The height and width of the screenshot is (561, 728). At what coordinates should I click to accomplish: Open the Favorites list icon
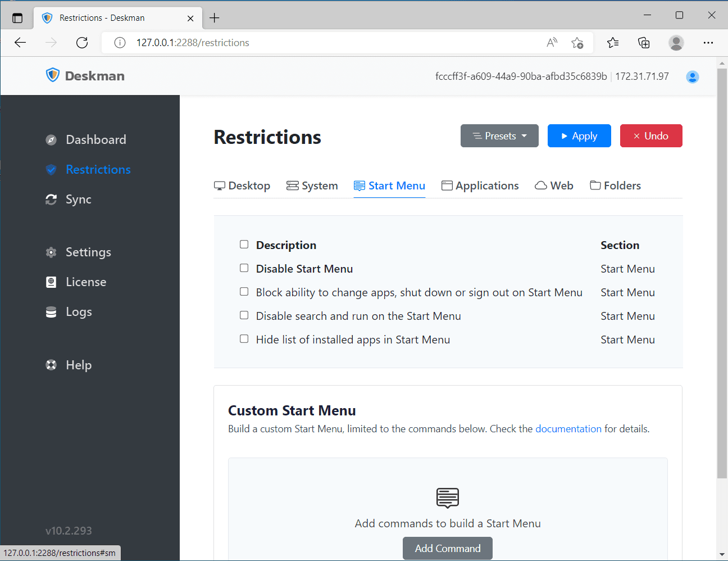click(x=613, y=43)
